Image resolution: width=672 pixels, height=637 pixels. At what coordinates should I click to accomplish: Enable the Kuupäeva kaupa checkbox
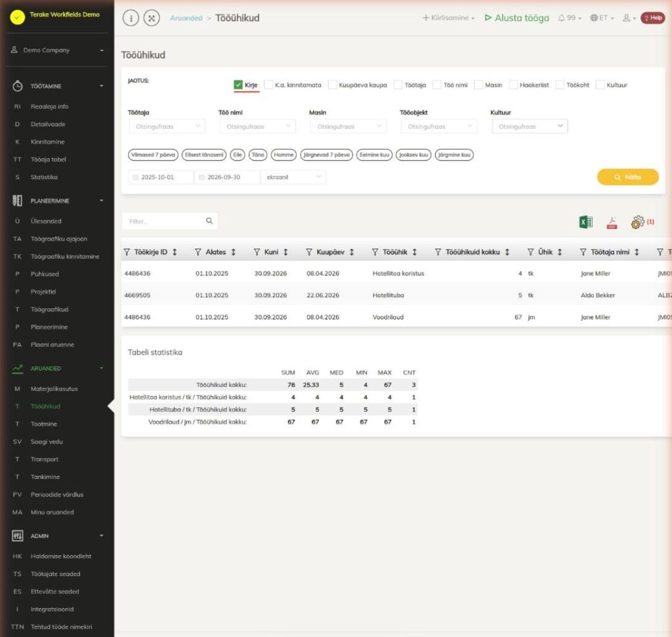[x=332, y=85]
